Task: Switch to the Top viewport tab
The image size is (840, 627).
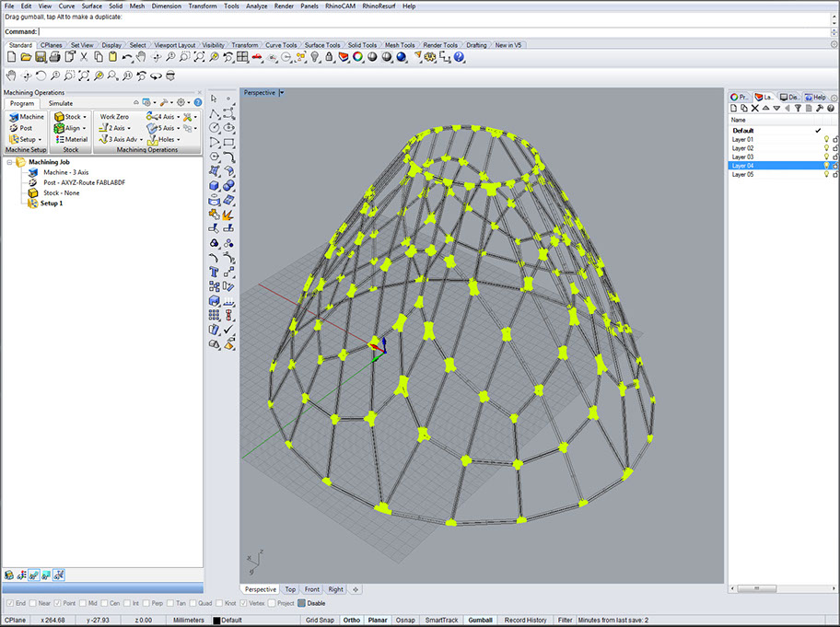Action: click(290, 589)
